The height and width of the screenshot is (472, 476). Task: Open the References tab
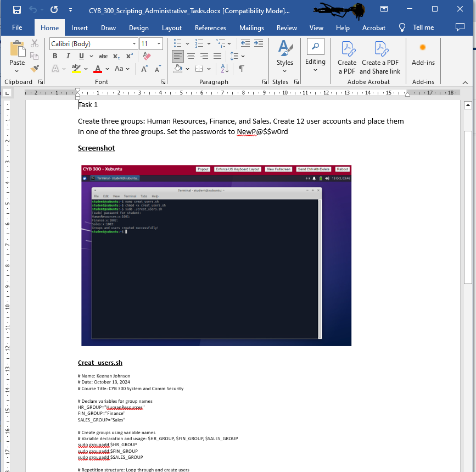coord(210,28)
